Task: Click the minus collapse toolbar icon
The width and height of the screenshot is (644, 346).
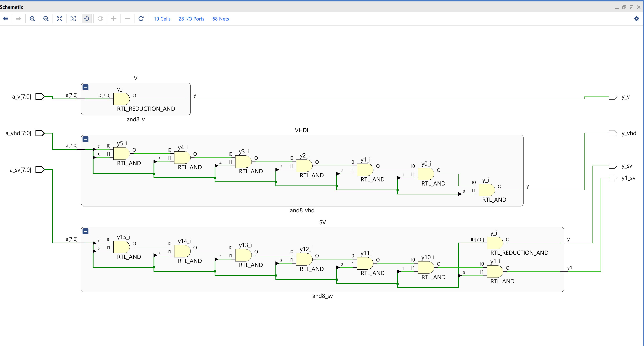Action: (x=128, y=19)
